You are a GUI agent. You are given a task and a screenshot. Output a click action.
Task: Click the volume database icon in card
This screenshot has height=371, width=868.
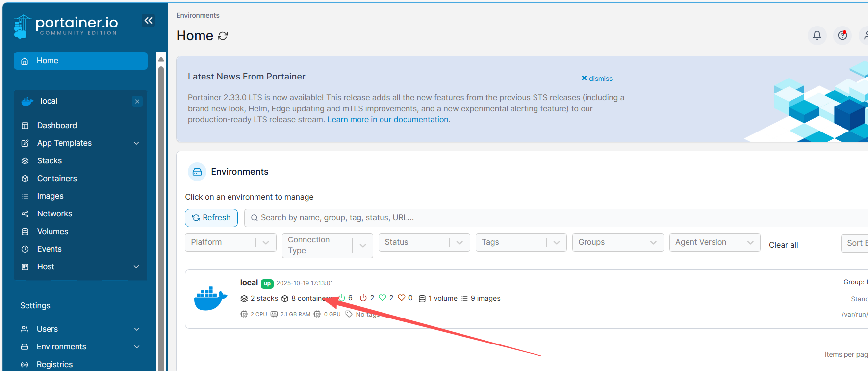tap(422, 298)
